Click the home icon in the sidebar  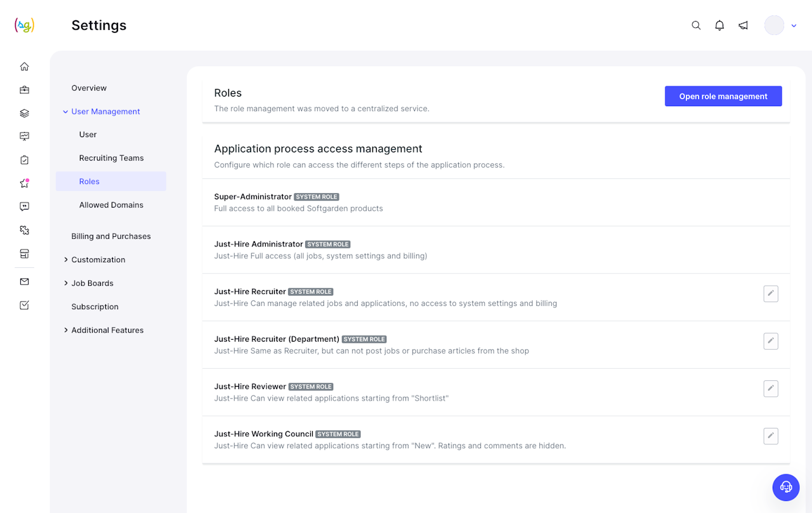click(x=24, y=67)
